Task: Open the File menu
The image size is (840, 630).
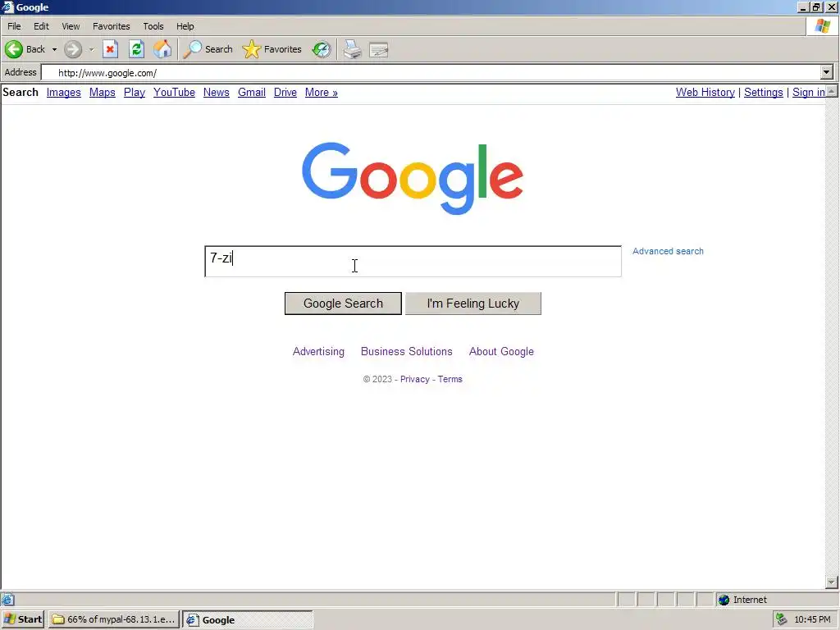Action: tap(14, 26)
